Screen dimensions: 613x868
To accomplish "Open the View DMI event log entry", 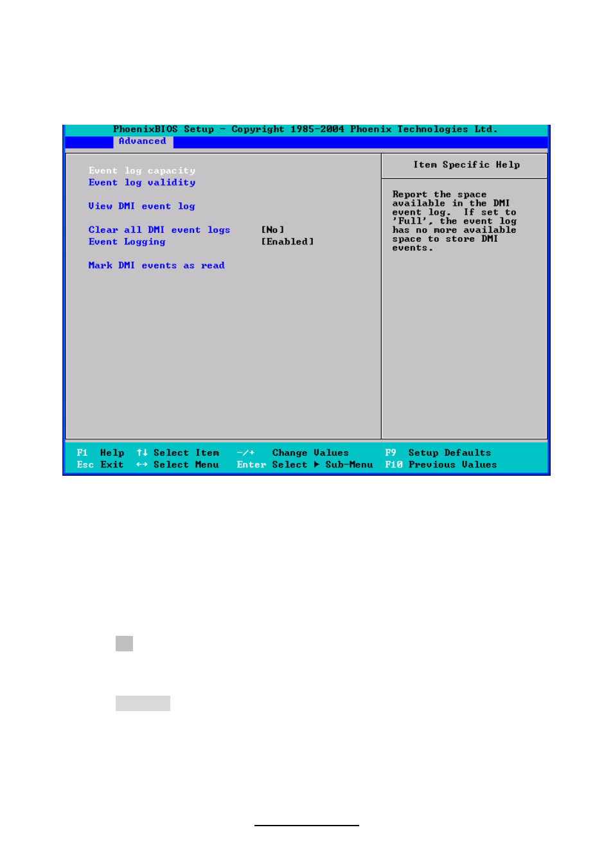I will tap(141, 206).
